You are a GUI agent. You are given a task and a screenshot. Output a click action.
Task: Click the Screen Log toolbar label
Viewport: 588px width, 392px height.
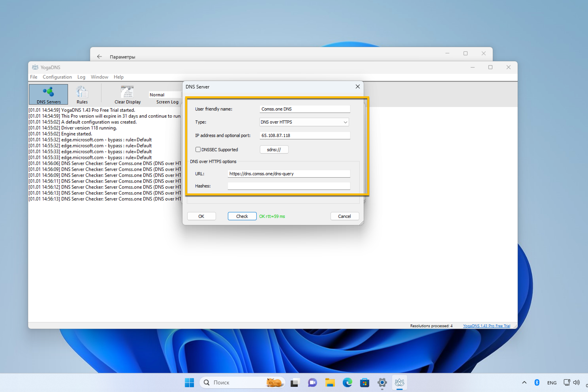pyautogui.click(x=167, y=102)
